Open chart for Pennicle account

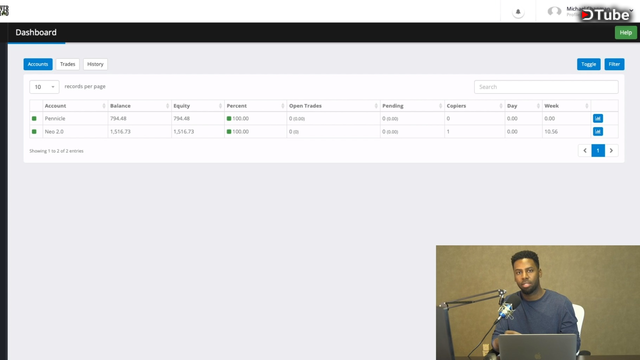pos(598,118)
